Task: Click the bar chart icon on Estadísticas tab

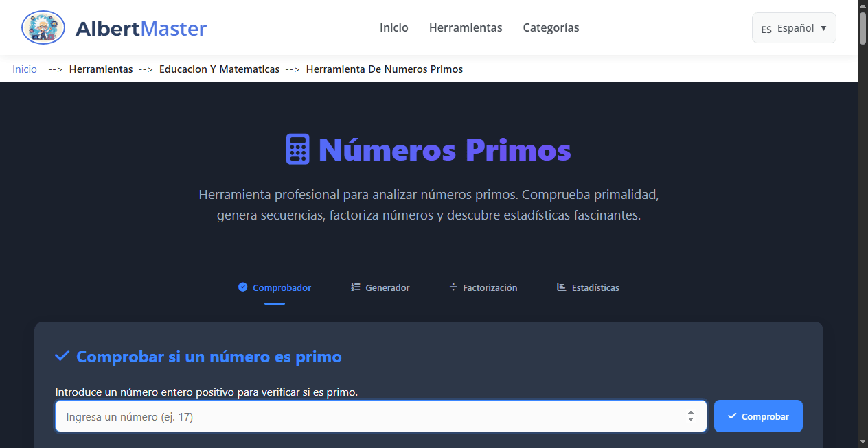Action: click(561, 287)
